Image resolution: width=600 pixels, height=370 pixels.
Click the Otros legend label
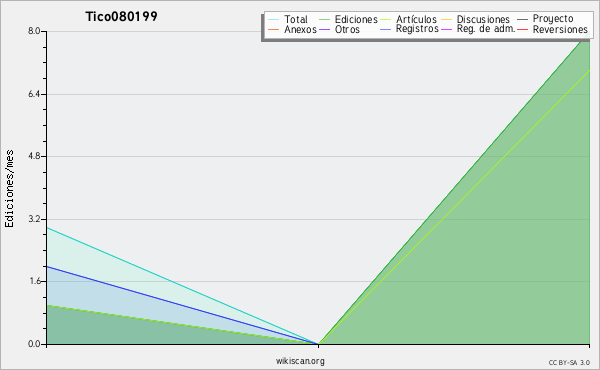pyautogui.click(x=347, y=29)
